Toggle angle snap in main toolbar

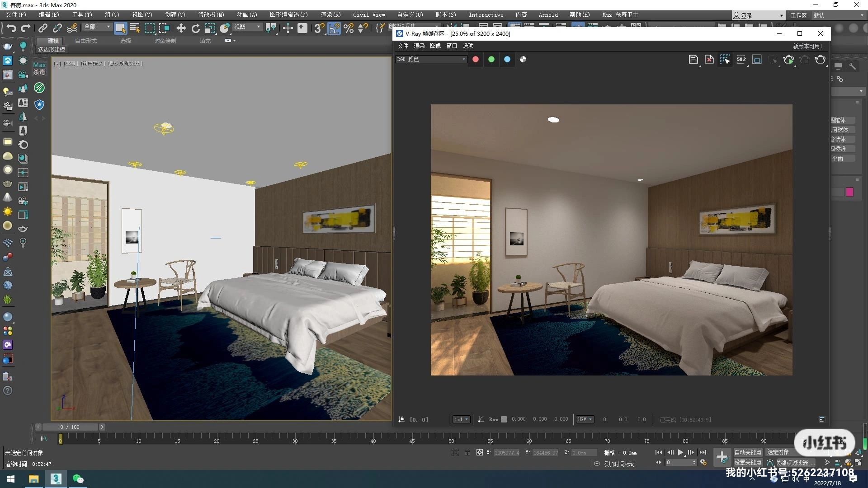click(334, 28)
